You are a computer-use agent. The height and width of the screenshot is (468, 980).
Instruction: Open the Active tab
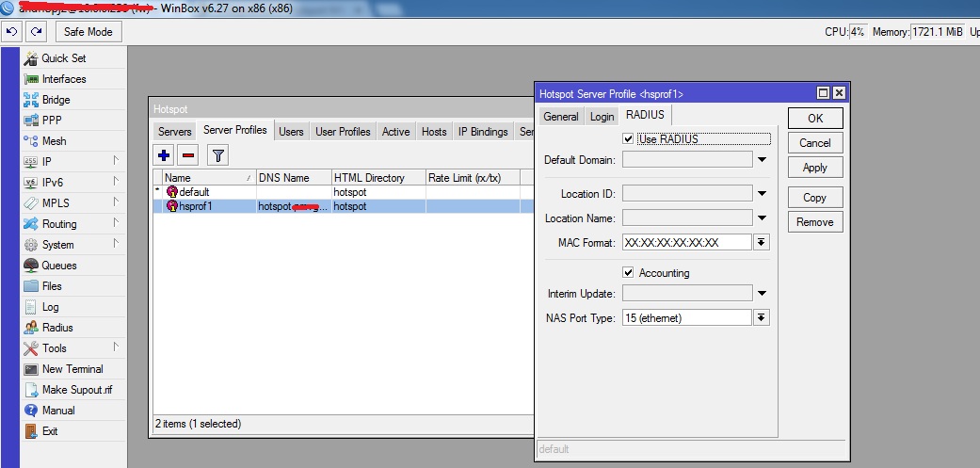[395, 132]
